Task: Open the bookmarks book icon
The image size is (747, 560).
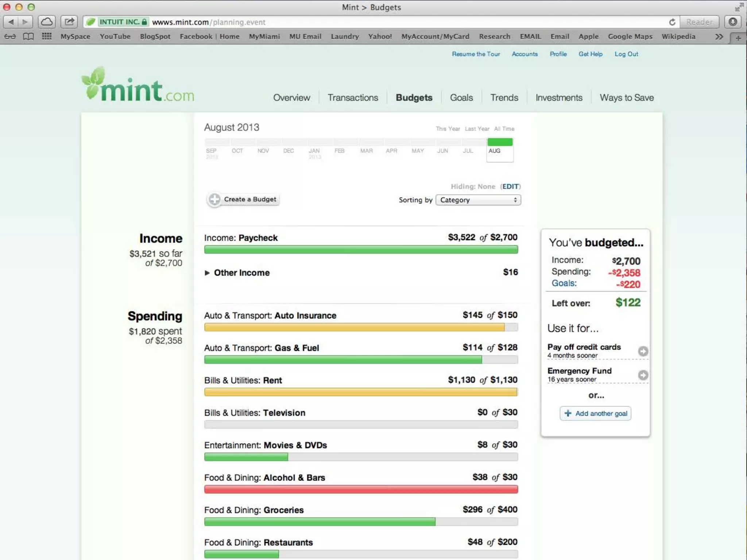Action: coord(28,36)
